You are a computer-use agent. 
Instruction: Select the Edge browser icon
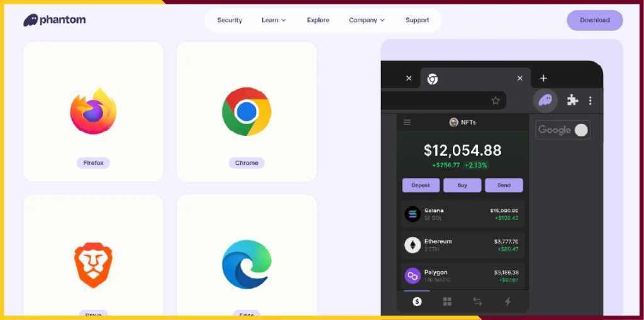(247, 265)
